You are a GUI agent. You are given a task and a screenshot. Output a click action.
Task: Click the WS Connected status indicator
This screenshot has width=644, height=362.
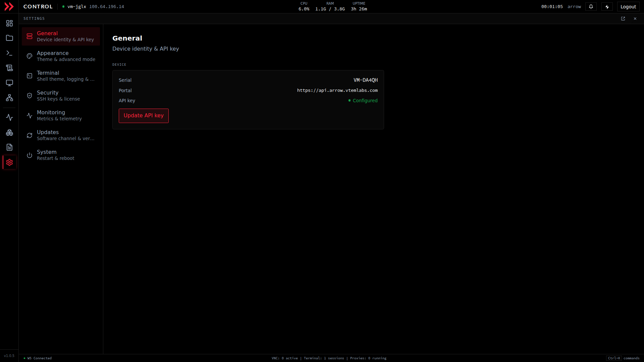(x=38, y=358)
